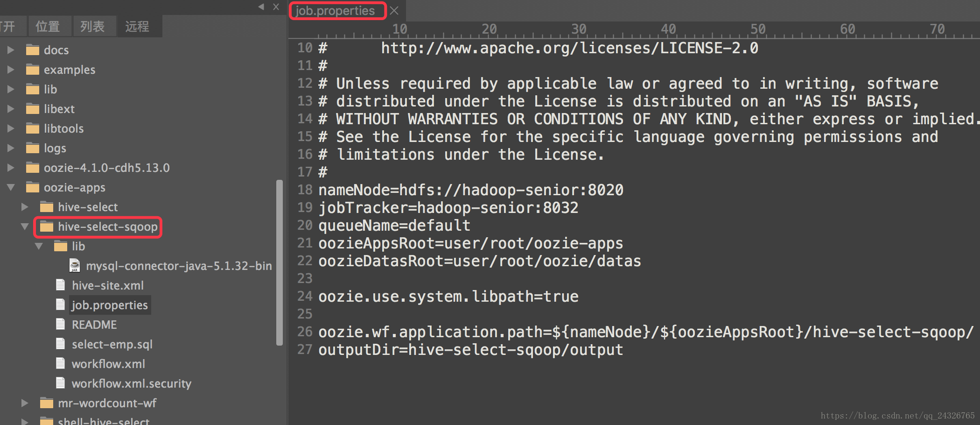
Task: Click line number 23 in the gutter
Action: click(x=305, y=278)
